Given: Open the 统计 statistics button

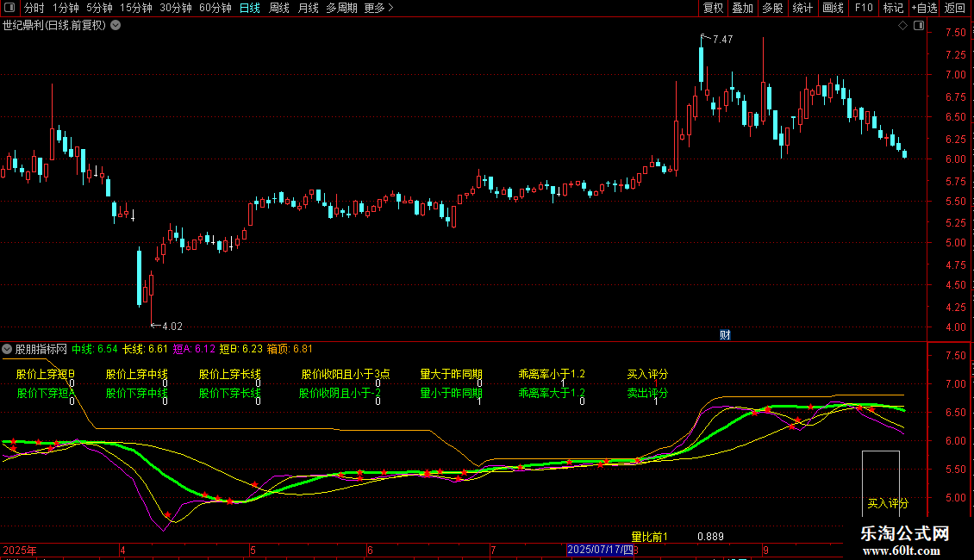Looking at the screenshot, I should pyautogui.click(x=802, y=8).
